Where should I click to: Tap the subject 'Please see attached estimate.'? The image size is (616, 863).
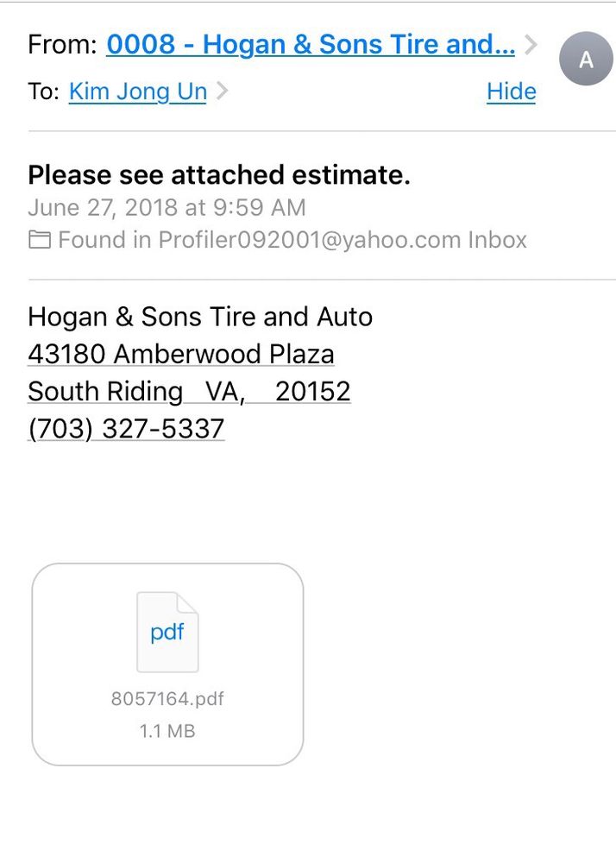point(219,175)
